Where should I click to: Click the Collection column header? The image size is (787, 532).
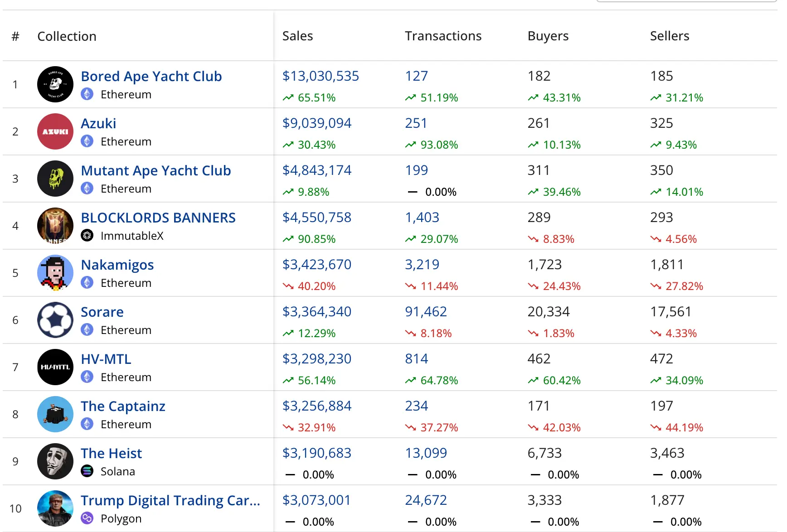pyautogui.click(x=67, y=36)
